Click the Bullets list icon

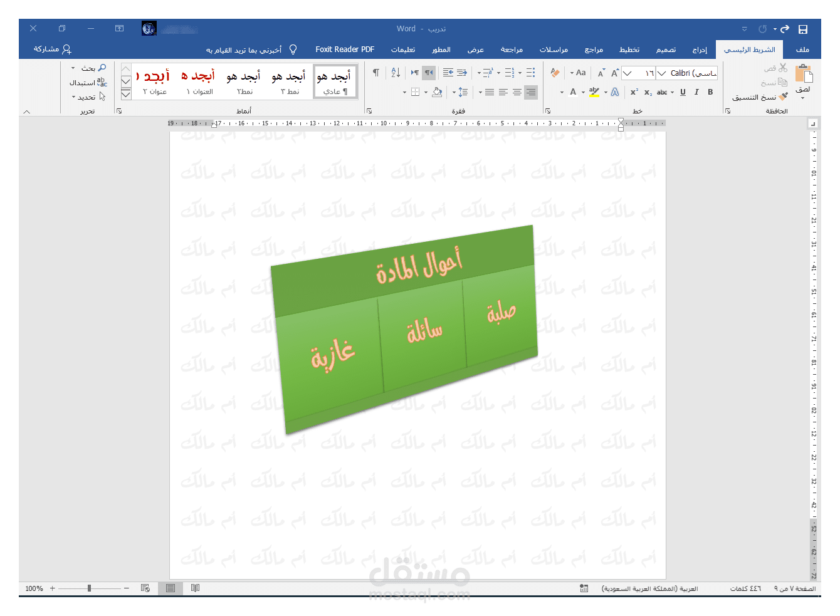[530, 73]
